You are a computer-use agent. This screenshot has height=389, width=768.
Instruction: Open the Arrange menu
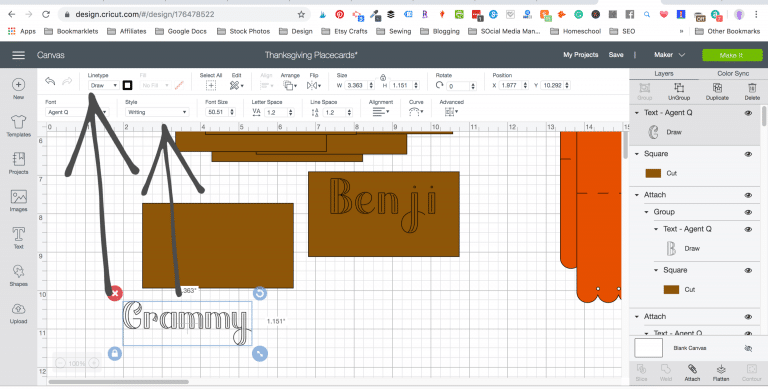click(289, 85)
